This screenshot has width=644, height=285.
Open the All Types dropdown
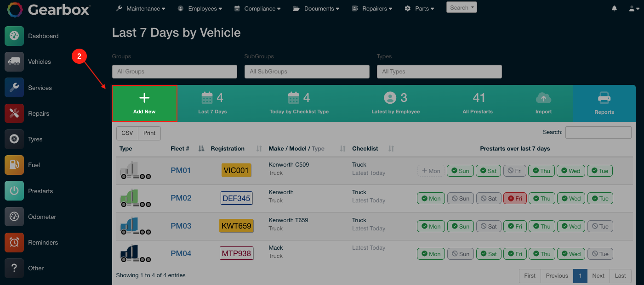(x=439, y=72)
